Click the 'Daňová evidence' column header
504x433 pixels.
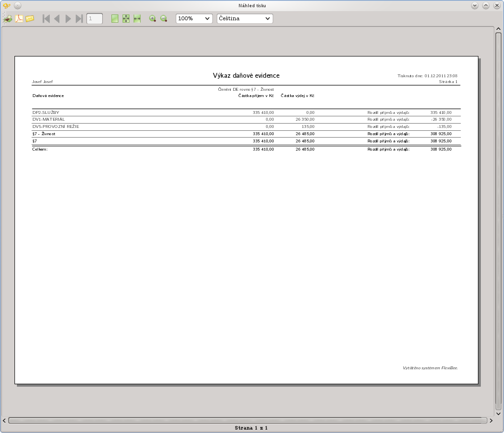pyautogui.click(x=48, y=96)
